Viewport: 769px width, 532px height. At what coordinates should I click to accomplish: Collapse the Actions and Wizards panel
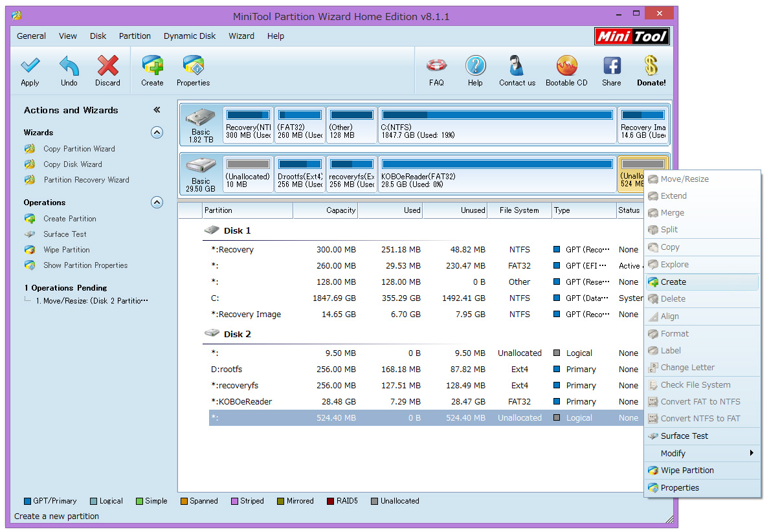(x=157, y=110)
